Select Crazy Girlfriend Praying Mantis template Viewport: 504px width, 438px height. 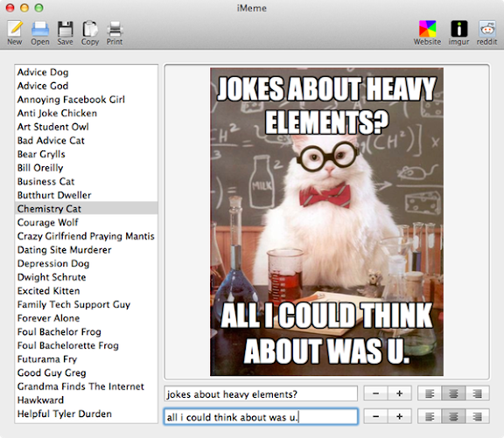coord(86,236)
